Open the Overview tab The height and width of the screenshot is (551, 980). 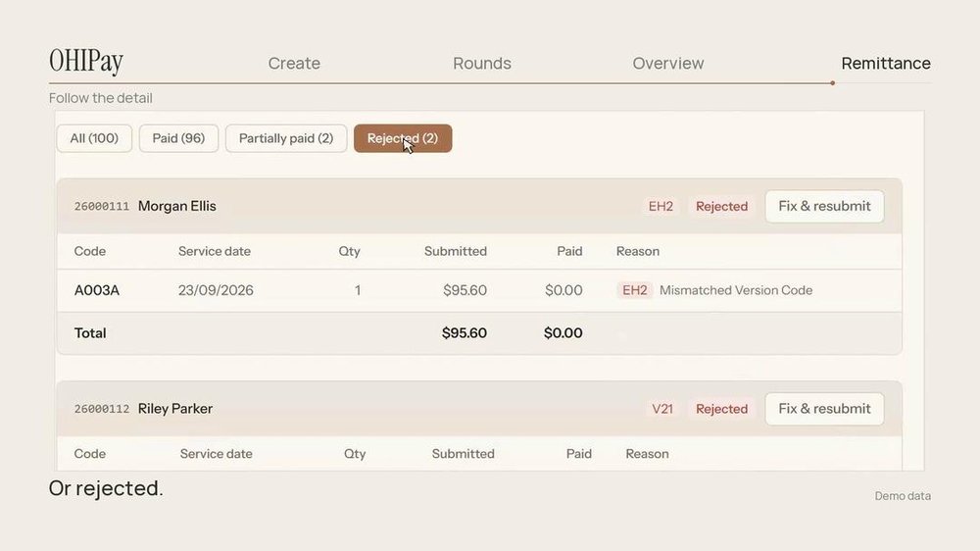(x=668, y=63)
